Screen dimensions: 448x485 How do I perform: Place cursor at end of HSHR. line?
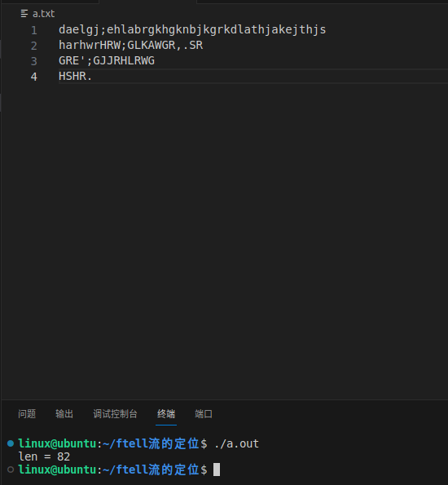point(93,76)
